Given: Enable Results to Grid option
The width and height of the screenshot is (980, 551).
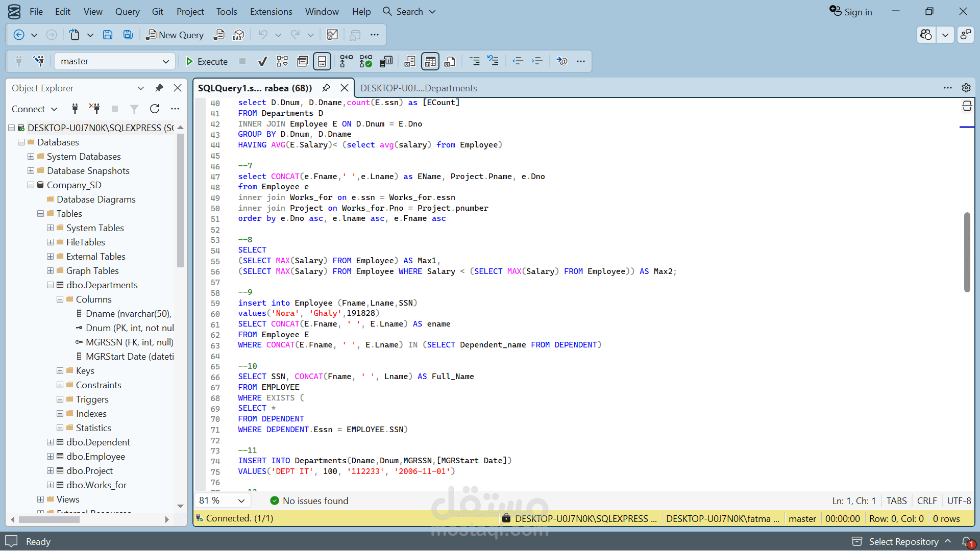Looking at the screenshot, I should tap(430, 61).
